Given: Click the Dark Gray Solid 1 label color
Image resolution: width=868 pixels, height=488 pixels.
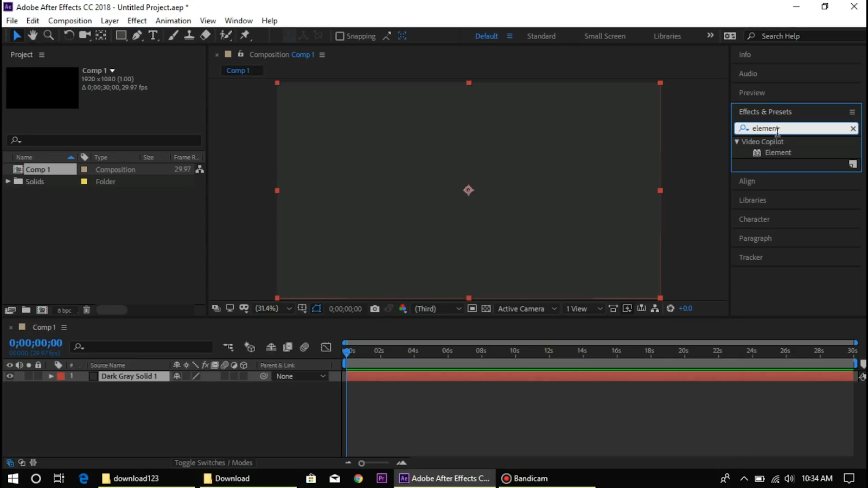Looking at the screenshot, I should tap(61, 376).
